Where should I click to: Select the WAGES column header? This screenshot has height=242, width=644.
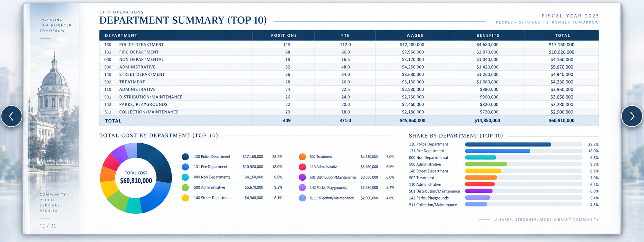tap(415, 36)
